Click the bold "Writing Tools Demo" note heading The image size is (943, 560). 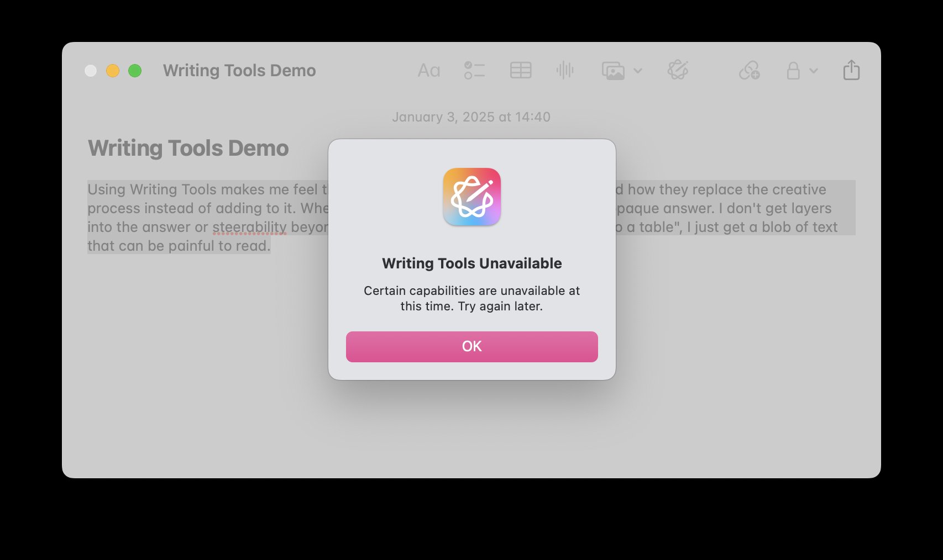pos(188,148)
